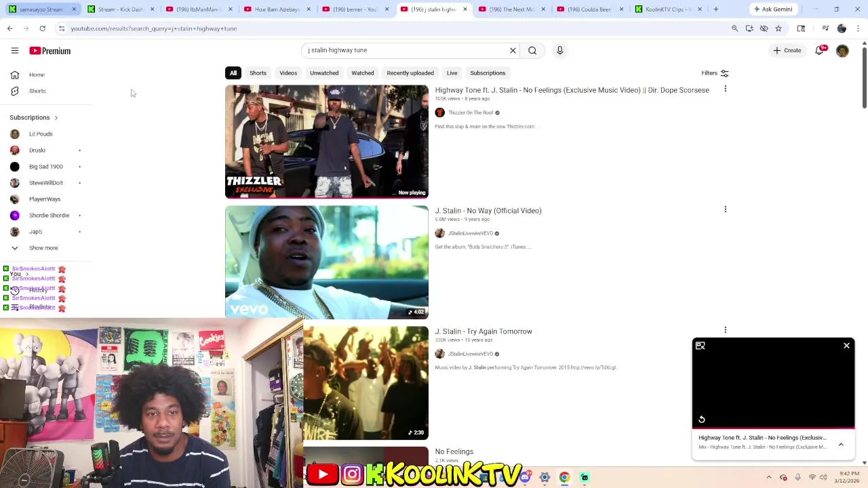Open the YouTube guide hamburger menu
Image resolution: width=868 pixels, height=488 pixels.
click(x=14, y=51)
